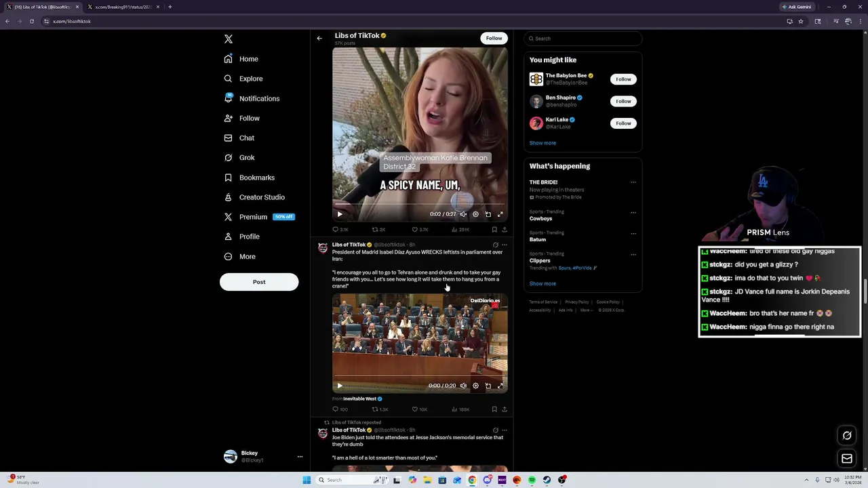Open more options for Cowboys trend

(633, 212)
